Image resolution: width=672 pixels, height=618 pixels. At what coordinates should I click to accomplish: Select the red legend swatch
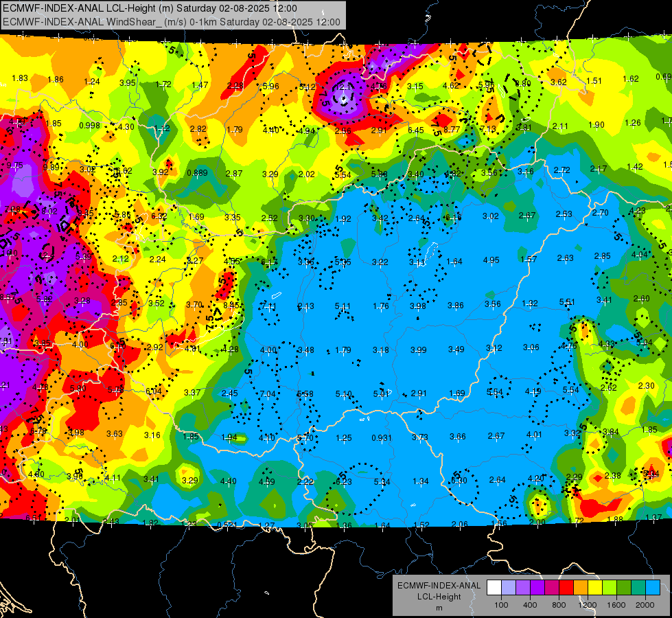(x=566, y=588)
